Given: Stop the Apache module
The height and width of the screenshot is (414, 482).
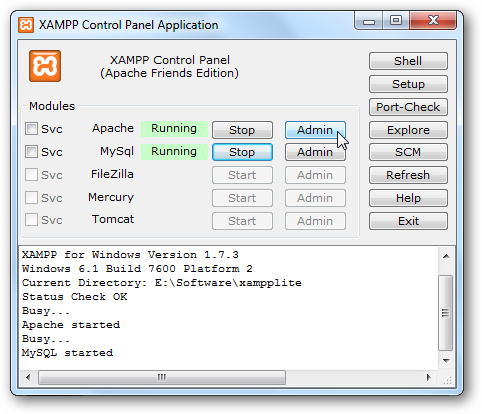Looking at the screenshot, I should tap(242, 130).
